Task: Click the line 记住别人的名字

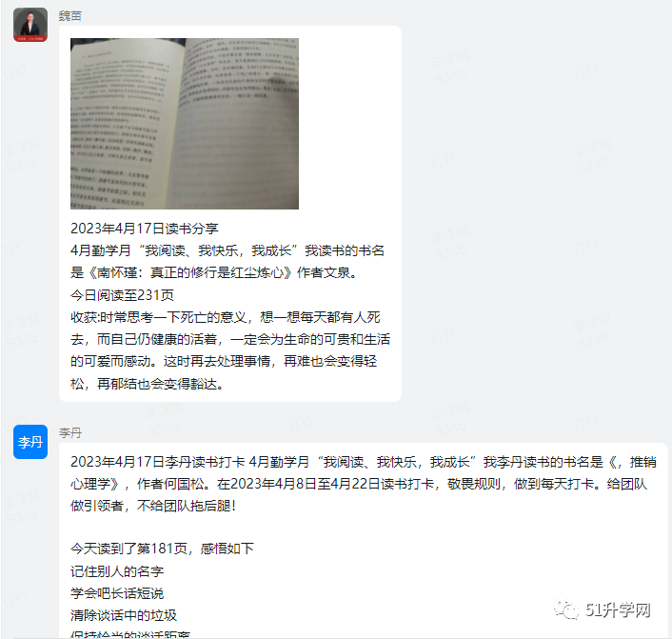Action: (x=117, y=571)
